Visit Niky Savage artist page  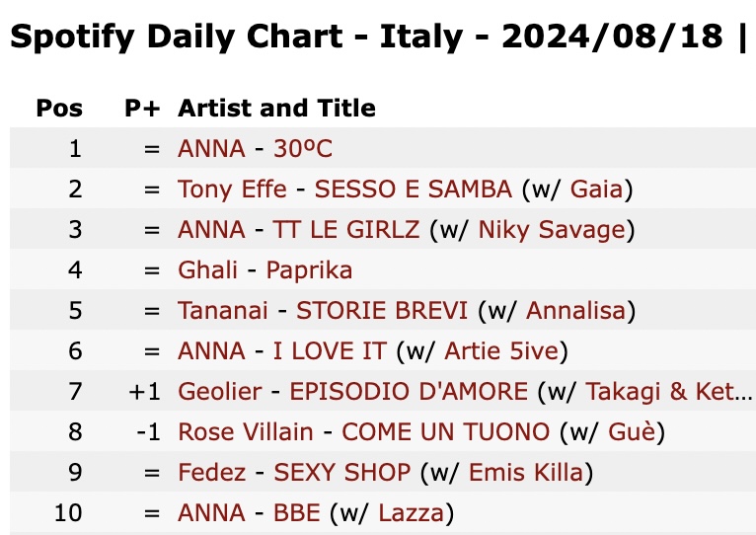pyautogui.click(x=552, y=229)
